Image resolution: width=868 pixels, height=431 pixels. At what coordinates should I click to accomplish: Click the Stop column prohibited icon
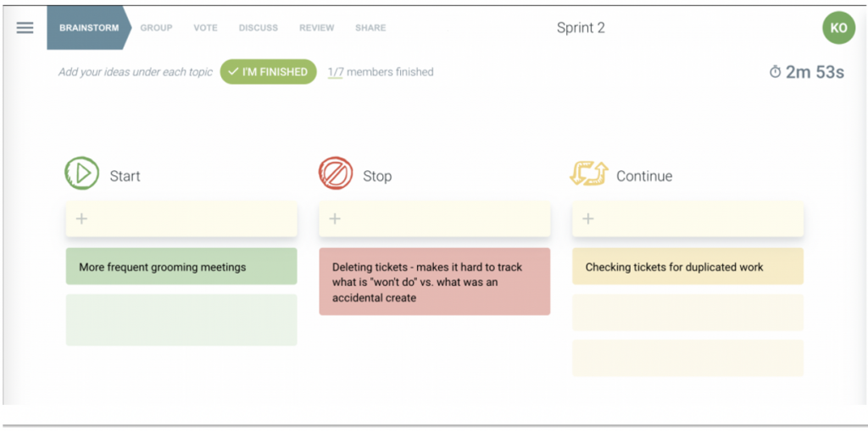pos(336,174)
